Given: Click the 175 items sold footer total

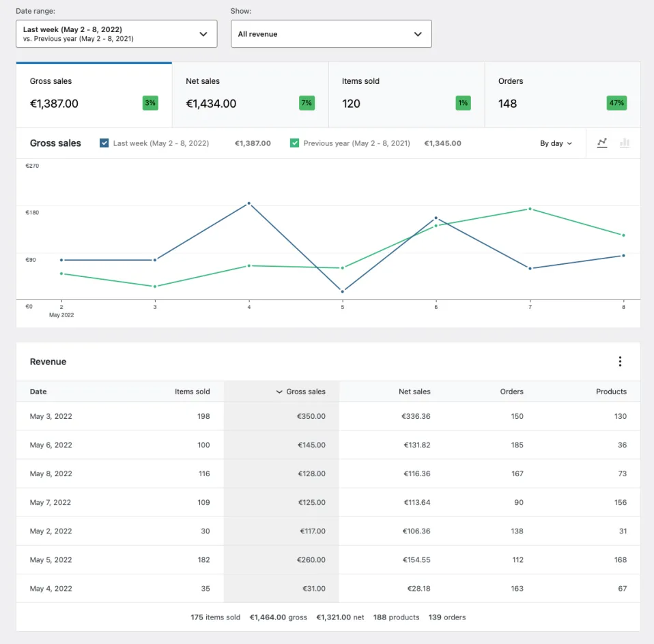Looking at the screenshot, I should pos(215,617).
